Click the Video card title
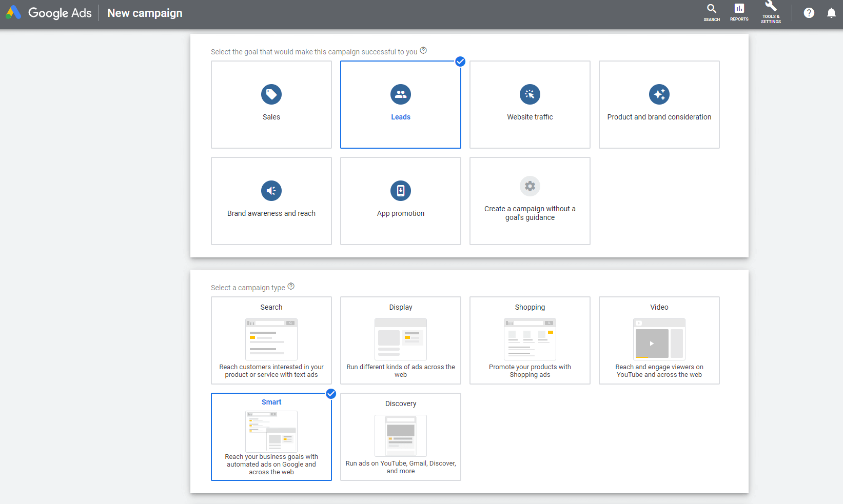This screenshot has height=504, width=843. [x=659, y=307]
